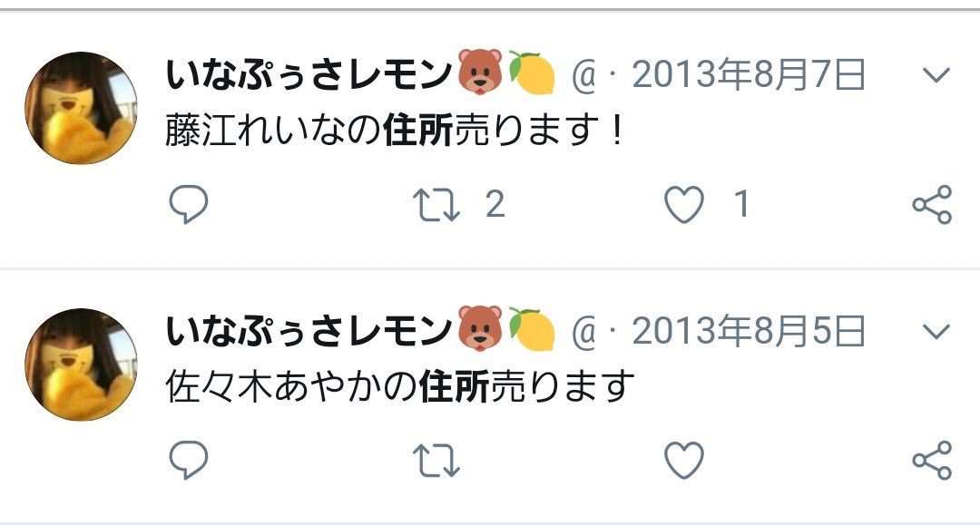Click the like count 1
Viewport: 980px width, 525px height.
pos(742,205)
